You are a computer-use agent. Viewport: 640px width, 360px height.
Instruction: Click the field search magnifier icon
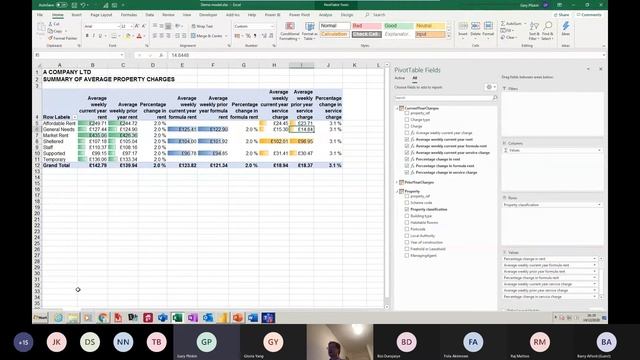tap(495, 98)
